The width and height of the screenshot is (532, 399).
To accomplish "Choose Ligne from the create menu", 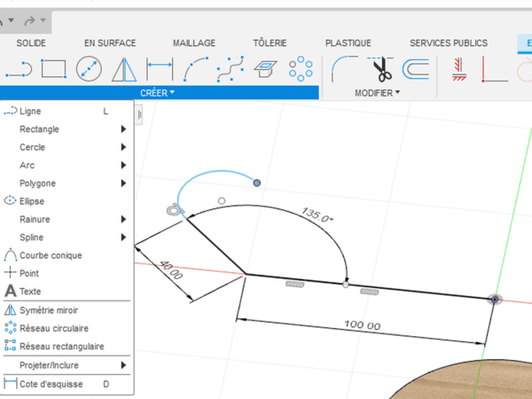I will (31, 111).
